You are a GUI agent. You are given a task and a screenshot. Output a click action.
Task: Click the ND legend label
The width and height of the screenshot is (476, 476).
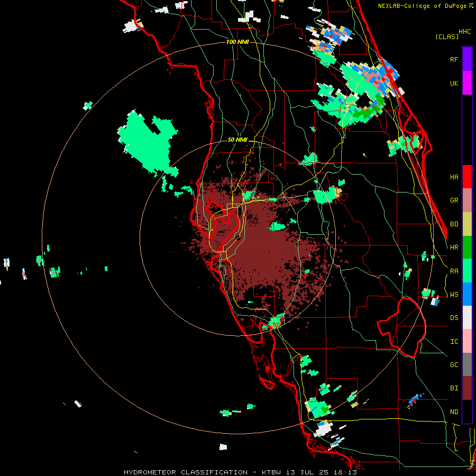point(454,412)
